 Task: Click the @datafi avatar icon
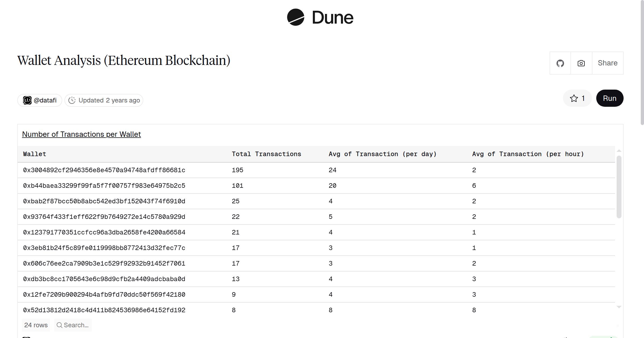click(28, 100)
